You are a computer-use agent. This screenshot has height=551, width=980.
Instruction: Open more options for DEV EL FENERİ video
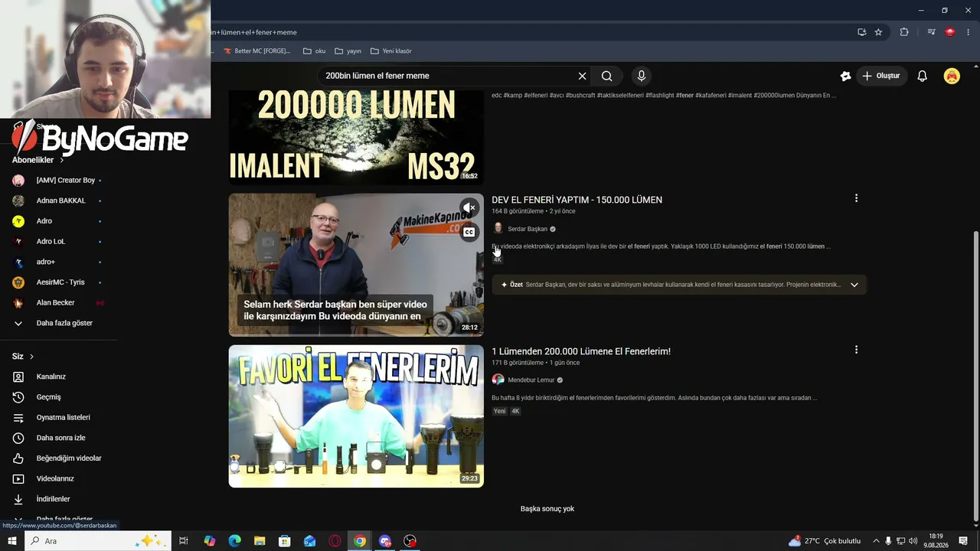856,198
